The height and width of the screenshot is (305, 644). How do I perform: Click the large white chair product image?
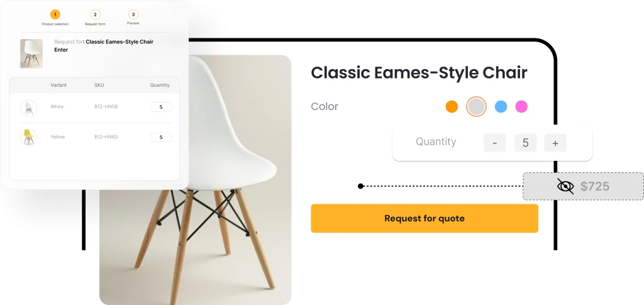[196, 180]
